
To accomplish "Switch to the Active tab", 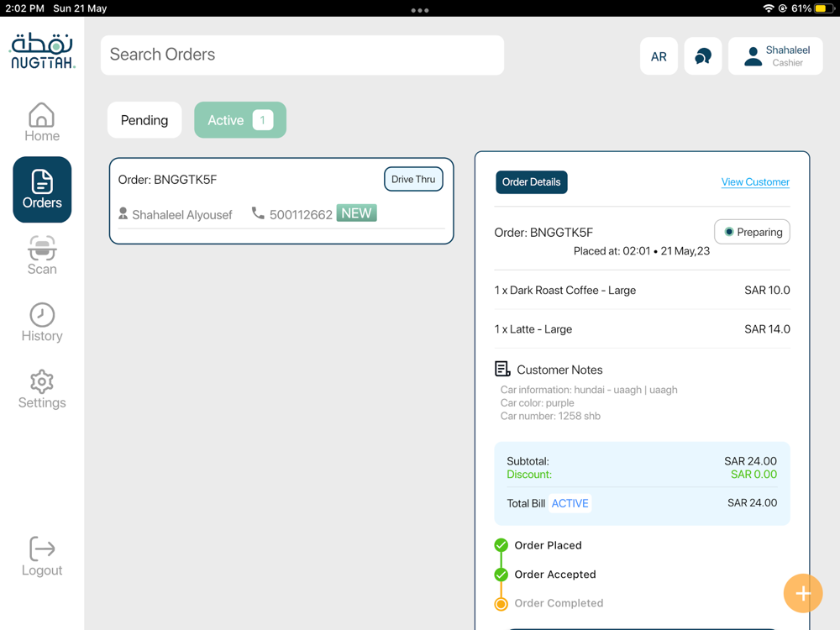I will pos(240,120).
